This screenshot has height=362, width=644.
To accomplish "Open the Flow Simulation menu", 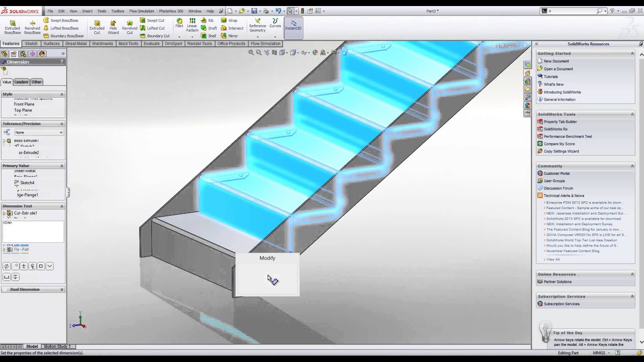I will (x=142, y=11).
